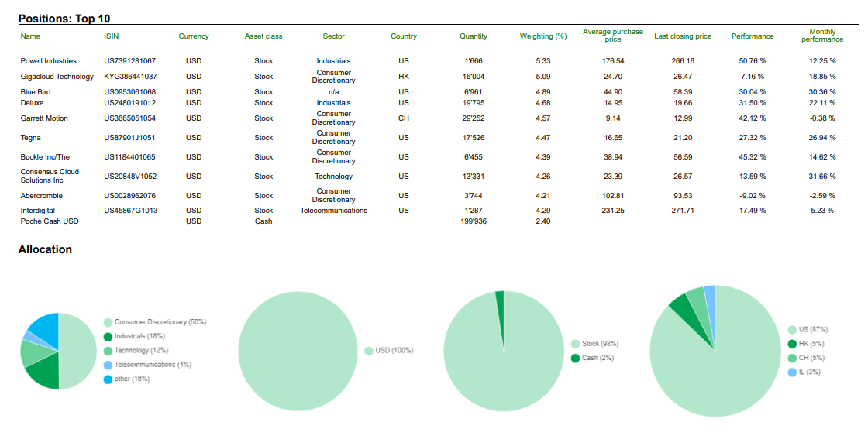Click ISIN US3665051054
The width and height of the screenshot is (868, 446).
(130, 118)
